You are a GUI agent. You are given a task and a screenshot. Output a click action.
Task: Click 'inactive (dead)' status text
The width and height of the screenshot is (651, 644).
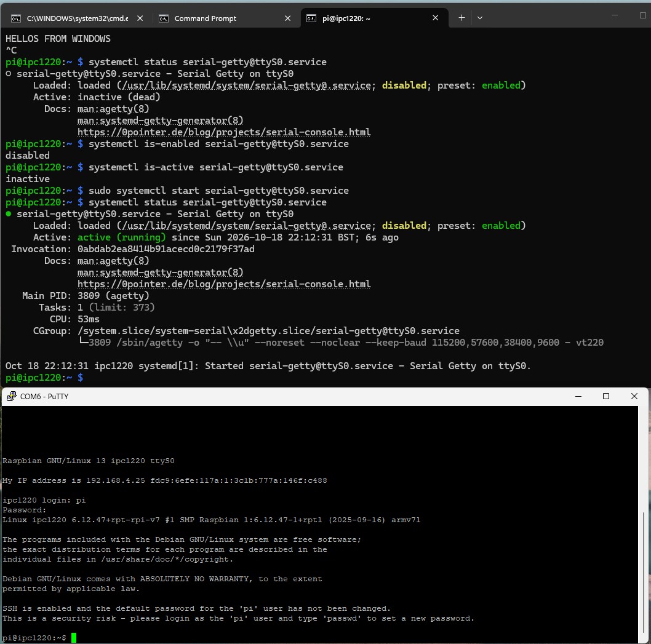click(119, 97)
